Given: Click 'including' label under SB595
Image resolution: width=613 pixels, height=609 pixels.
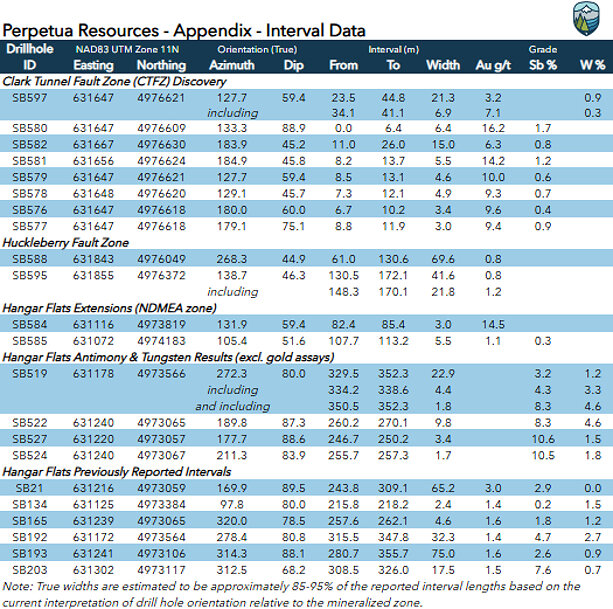Looking at the screenshot, I should (x=233, y=292).
